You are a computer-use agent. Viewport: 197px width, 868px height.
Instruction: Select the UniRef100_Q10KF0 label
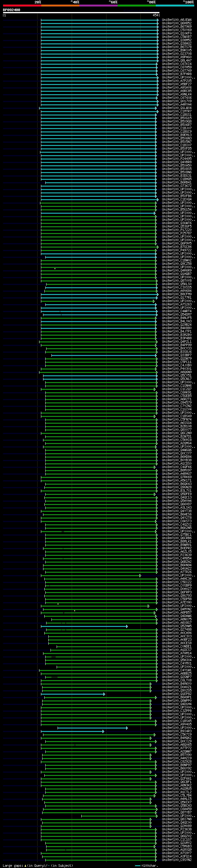(177, 33)
